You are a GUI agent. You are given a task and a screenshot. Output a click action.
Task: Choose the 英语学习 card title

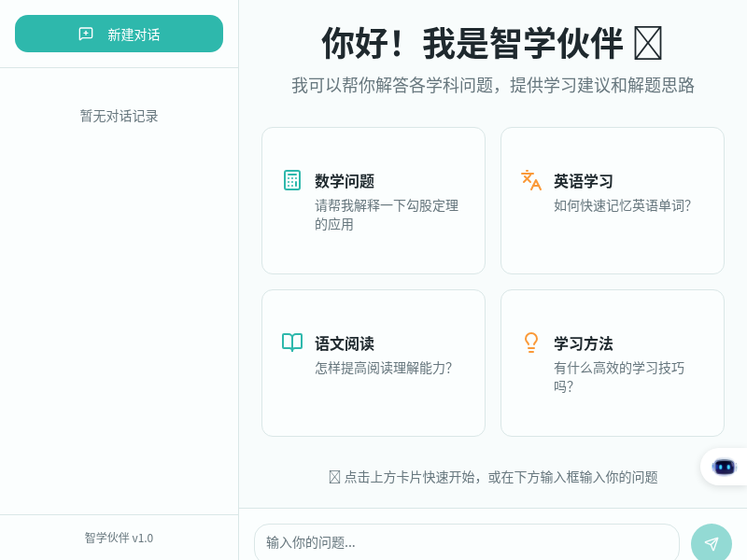584,181
